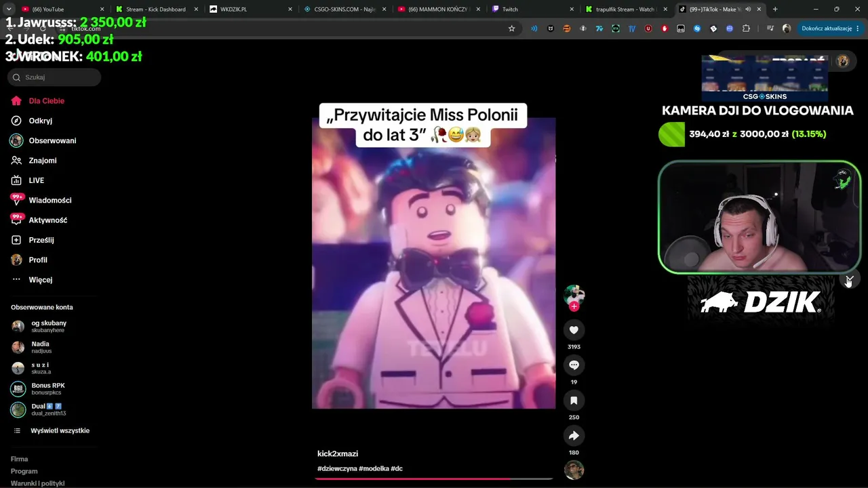The image size is (868, 488).
Task: Follow the creator via the pink plus badge
Action: click(x=574, y=306)
